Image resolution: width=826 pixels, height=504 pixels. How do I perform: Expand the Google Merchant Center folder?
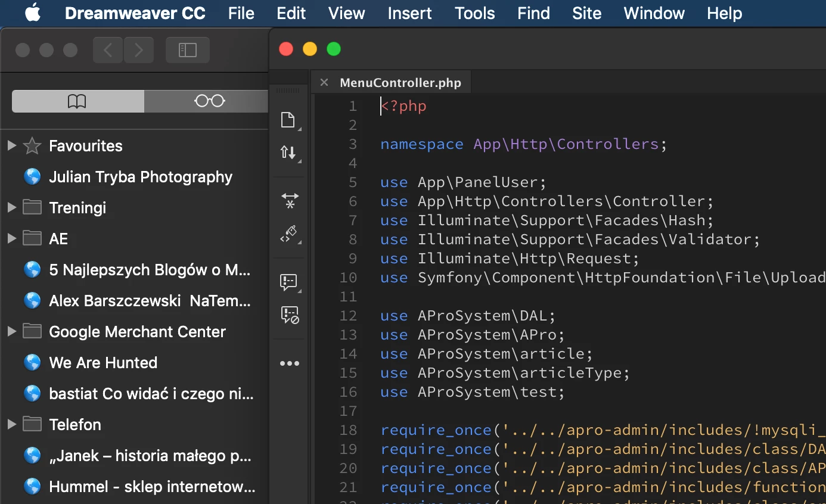11,331
